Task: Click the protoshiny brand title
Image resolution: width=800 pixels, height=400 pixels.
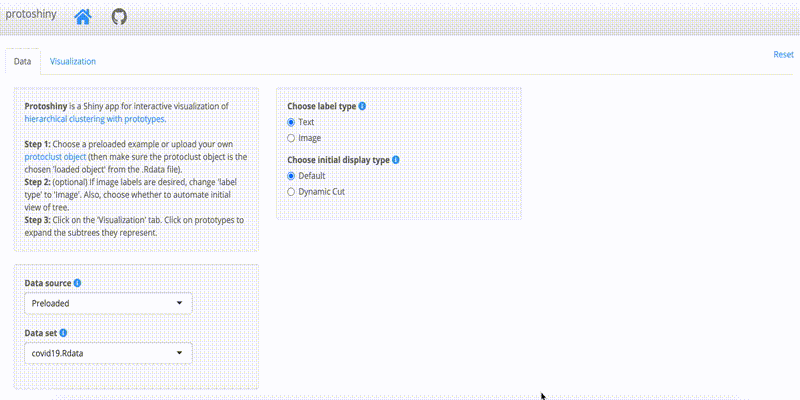Action: 31,14
